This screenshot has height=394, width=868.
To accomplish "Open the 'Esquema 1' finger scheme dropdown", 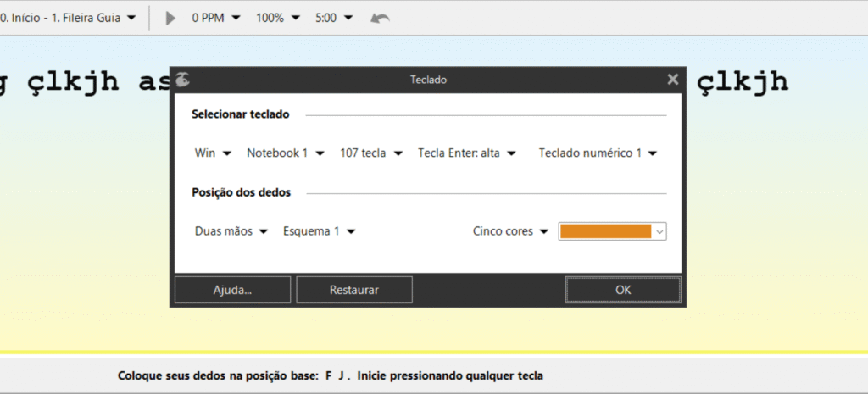I will [319, 231].
